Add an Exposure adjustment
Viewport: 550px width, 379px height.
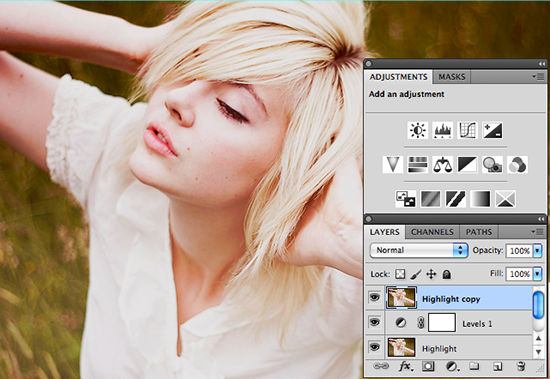pyautogui.click(x=492, y=130)
